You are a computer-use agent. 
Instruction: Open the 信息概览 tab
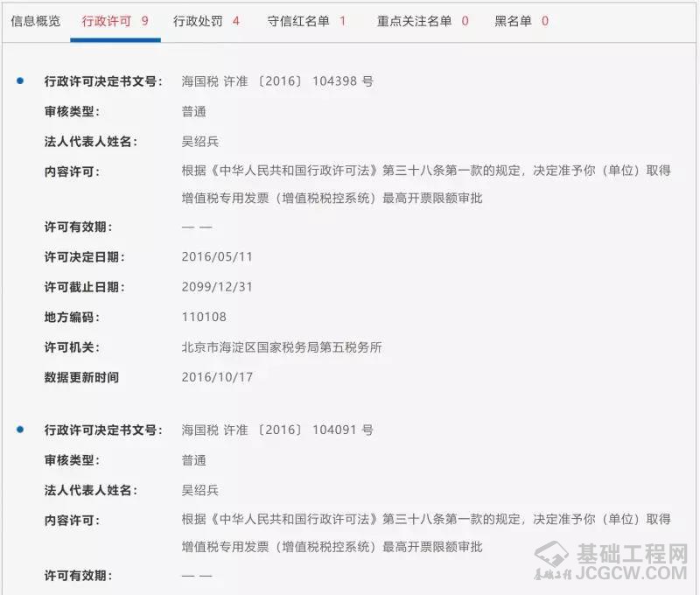36,20
